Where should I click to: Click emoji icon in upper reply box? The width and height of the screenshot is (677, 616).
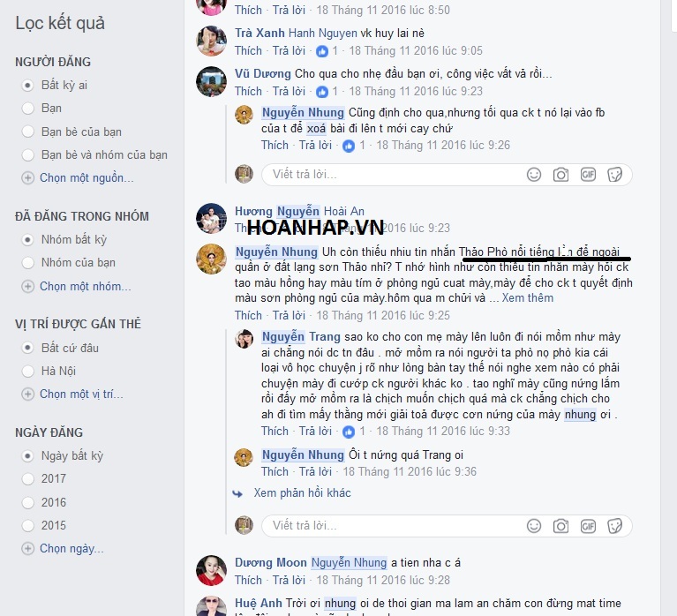coord(534,175)
